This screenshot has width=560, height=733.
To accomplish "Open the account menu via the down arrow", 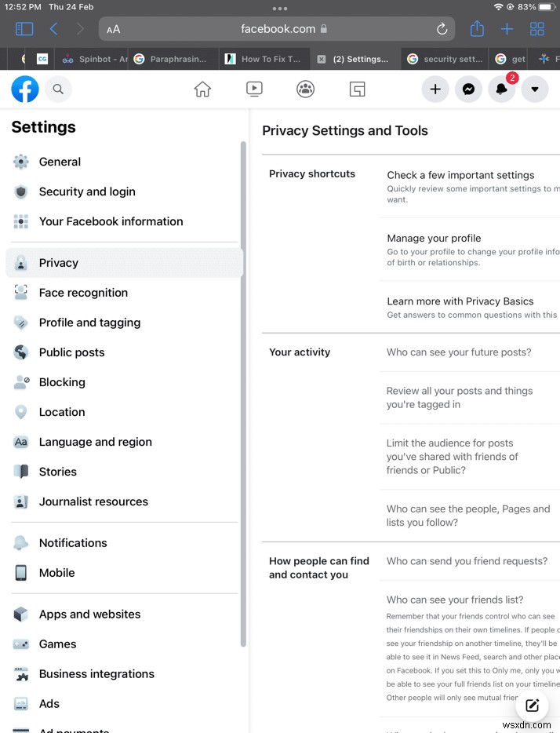I will (535, 89).
